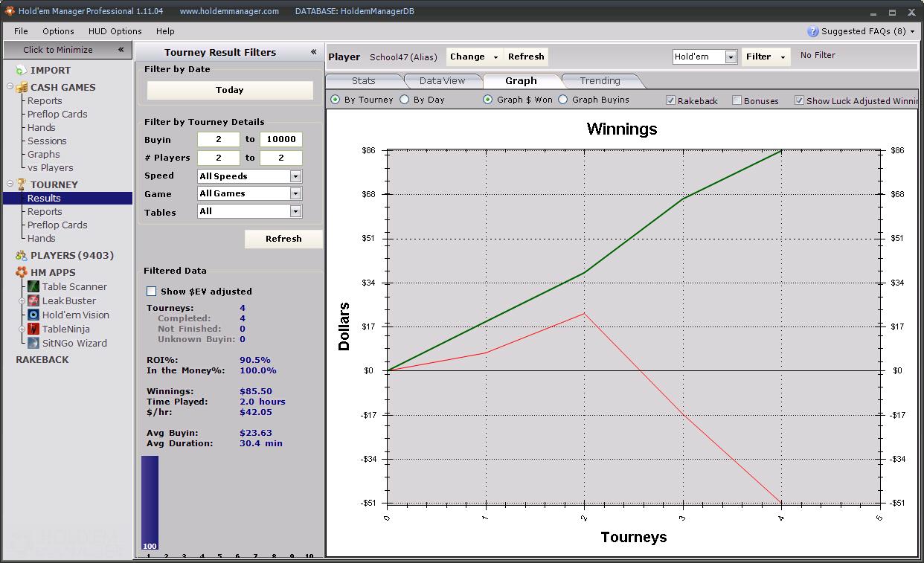
Task: Select the By Day radio button
Action: click(x=404, y=100)
